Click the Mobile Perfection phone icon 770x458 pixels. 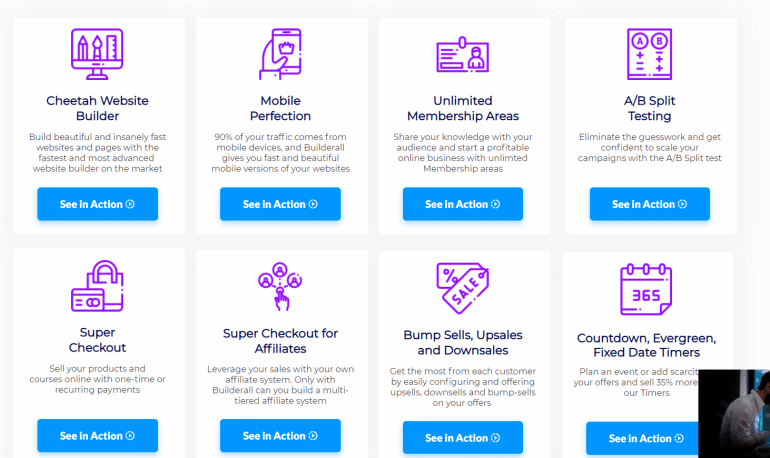[280, 53]
